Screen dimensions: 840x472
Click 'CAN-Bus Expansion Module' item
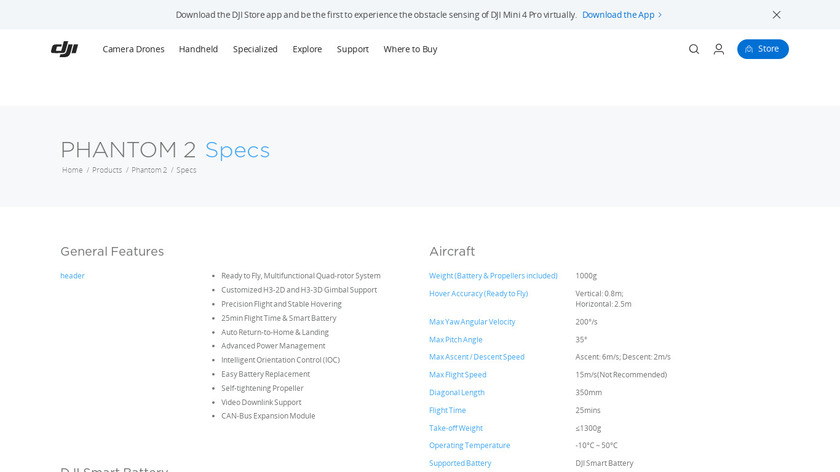[268, 416]
